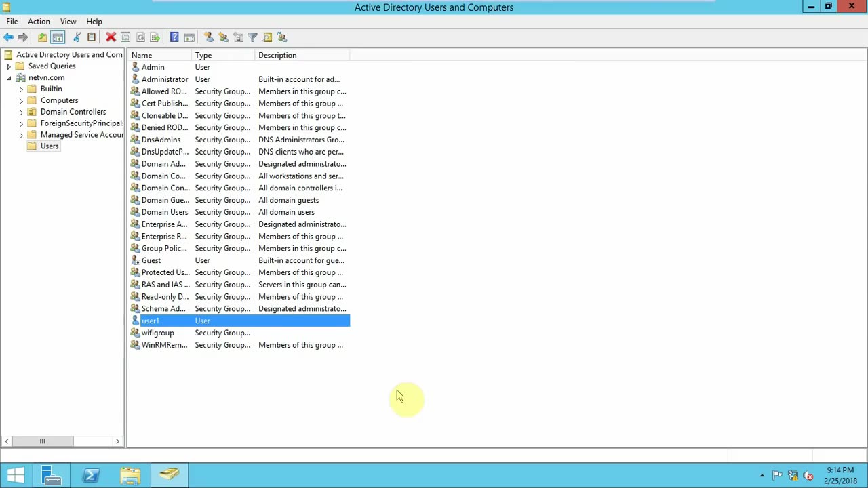
Task: Click the muted volume tray icon
Action: [808, 476]
